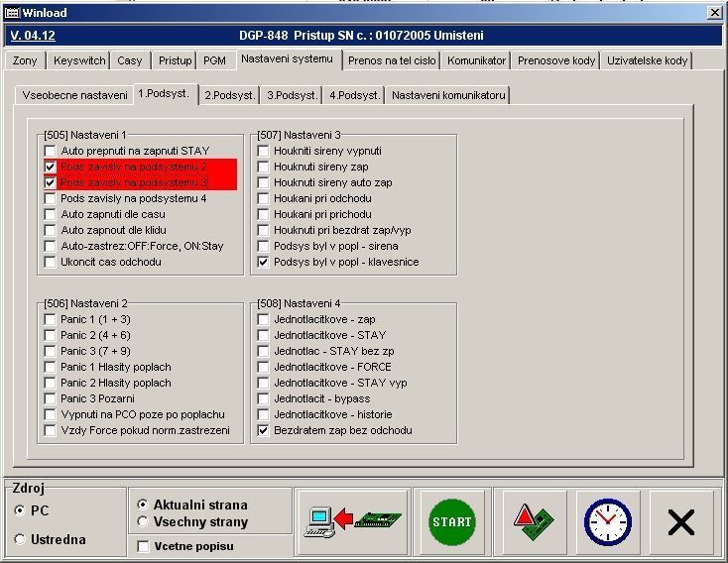This screenshot has width=728, height=563.
Task: Check Houknuti sireny zap option
Action: coord(264,167)
